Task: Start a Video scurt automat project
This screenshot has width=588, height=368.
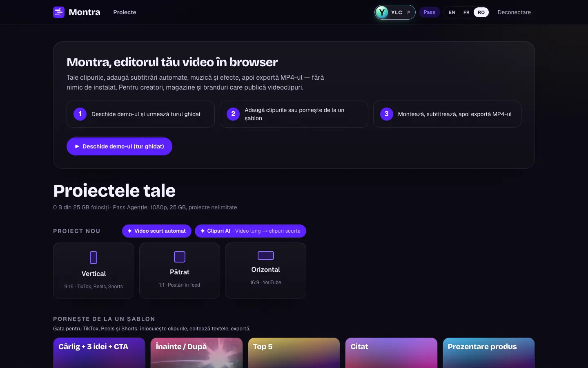Action: 157,231
